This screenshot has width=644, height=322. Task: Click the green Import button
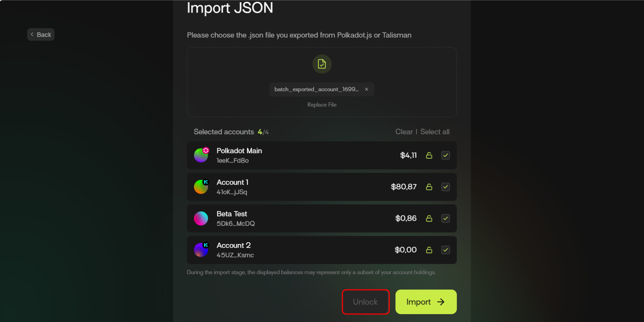point(426,302)
